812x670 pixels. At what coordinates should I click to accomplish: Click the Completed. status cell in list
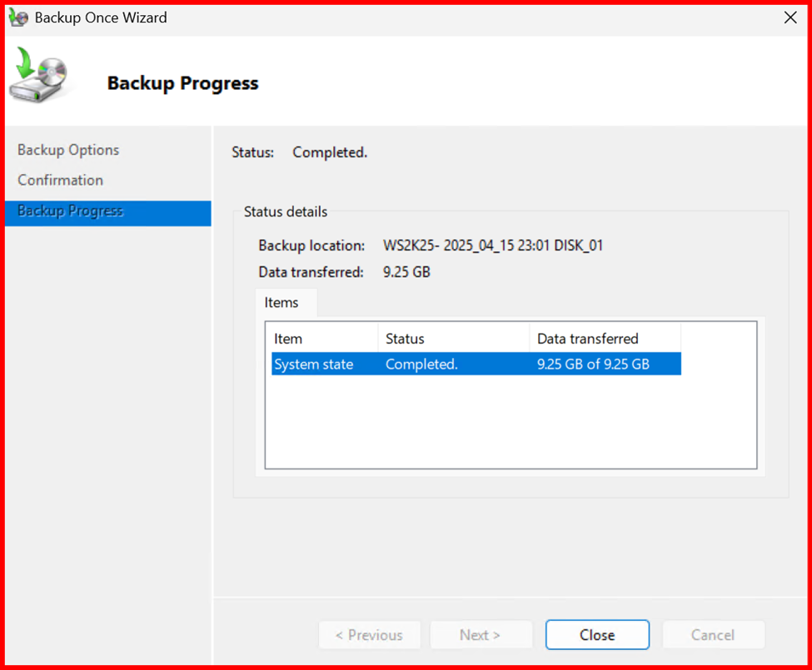pyautogui.click(x=421, y=365)
